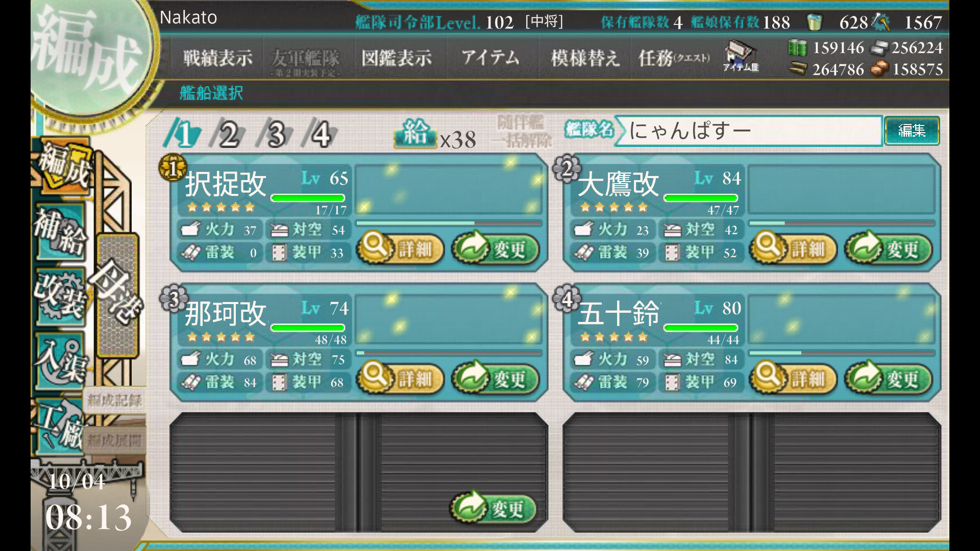Click 変更 in the empty fifth slot

[494, 508]
